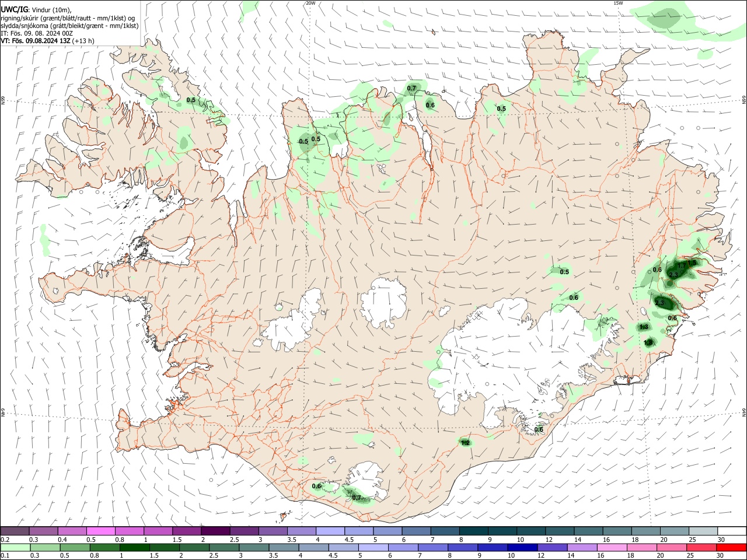747x560 pixels.
Task: Click the 0.7 rainfall value on the northern coast
Action: tap(411, 89)
